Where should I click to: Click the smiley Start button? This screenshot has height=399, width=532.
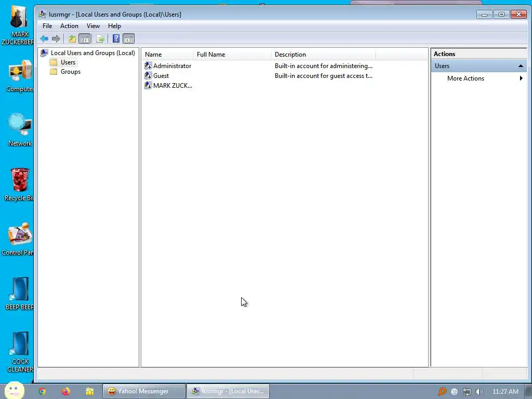14,390
